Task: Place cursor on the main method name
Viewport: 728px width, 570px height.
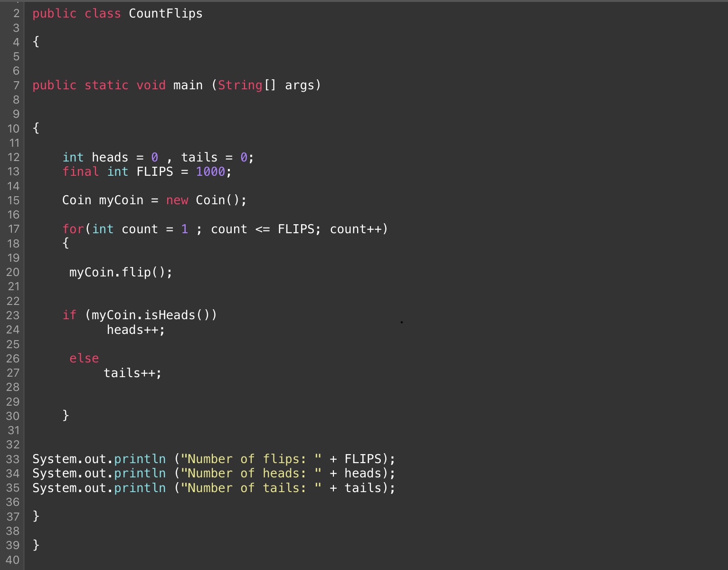Action: point(188,85)
